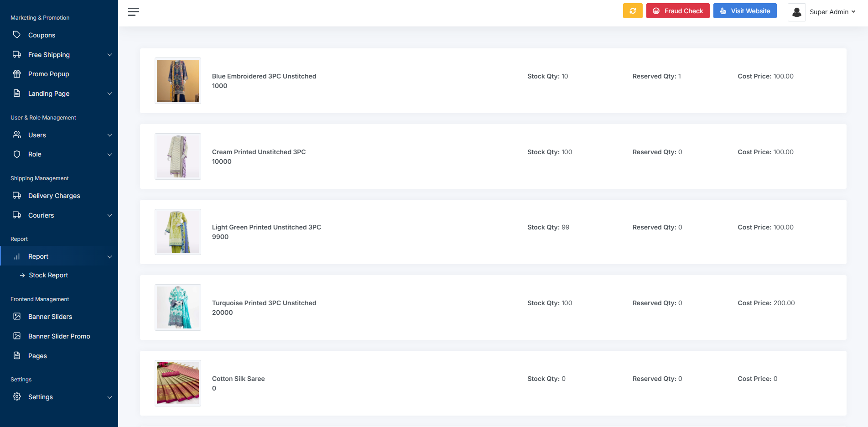This screenshot has height=427, width=868.
Task: Open the Super Admin account dropdown
Action: pyautogui.click(x=832, y=12)
